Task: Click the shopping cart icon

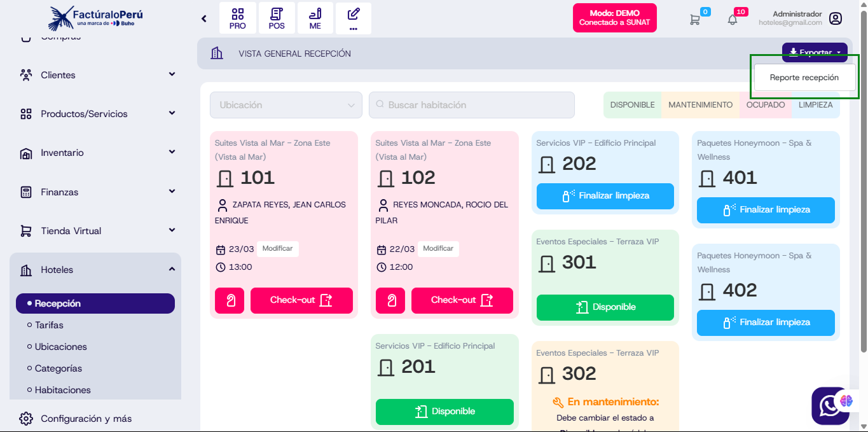Action: click(x=695, y=20)
